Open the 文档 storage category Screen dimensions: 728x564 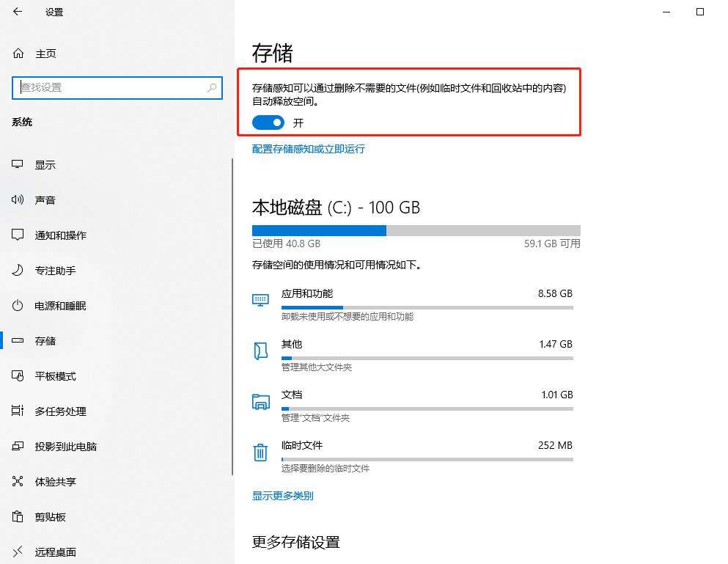pos(413,406)
